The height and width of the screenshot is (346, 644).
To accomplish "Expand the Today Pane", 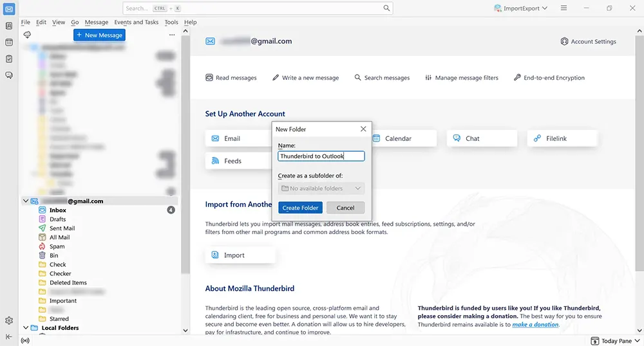I will point(615,341).
